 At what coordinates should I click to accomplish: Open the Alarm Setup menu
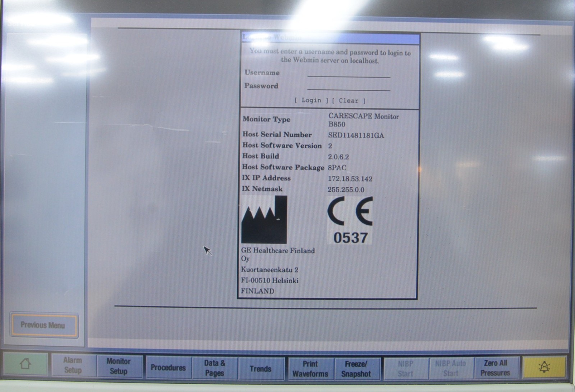pos(73,365)
